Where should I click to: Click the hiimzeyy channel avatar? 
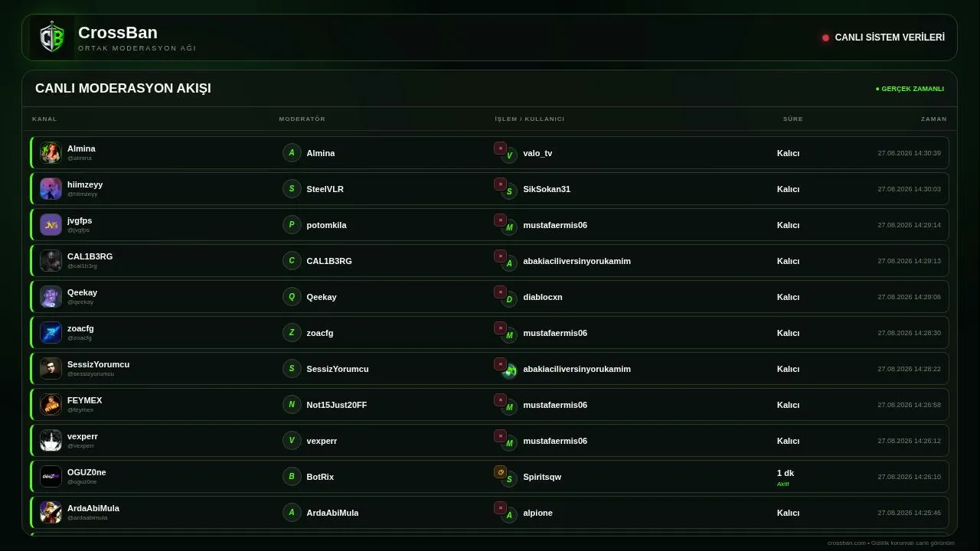tap(51, 189)
